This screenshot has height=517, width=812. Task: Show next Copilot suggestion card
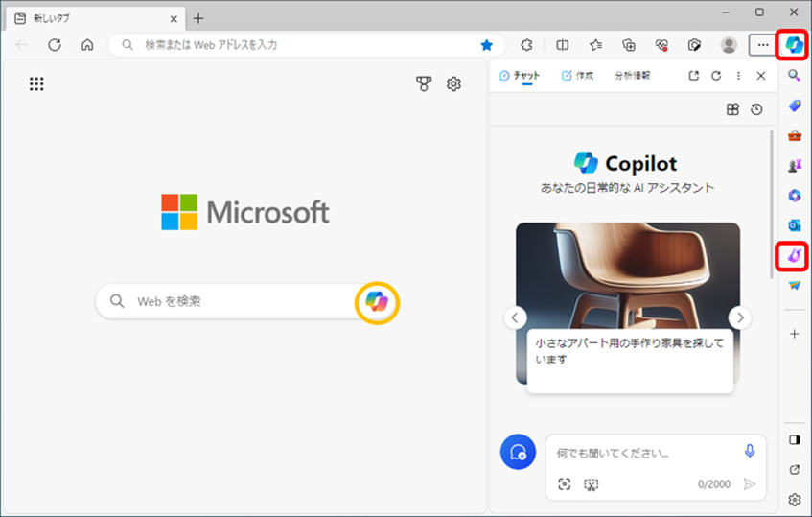740,317
